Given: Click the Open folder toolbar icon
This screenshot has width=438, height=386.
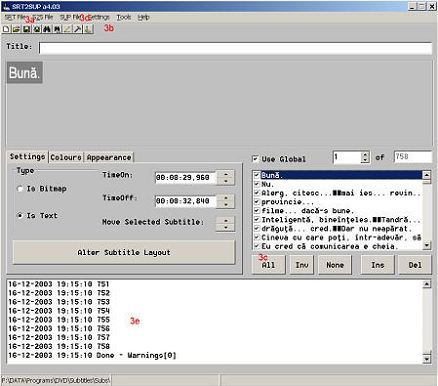Looking at the screenshot, I should [x=16, y=29].
